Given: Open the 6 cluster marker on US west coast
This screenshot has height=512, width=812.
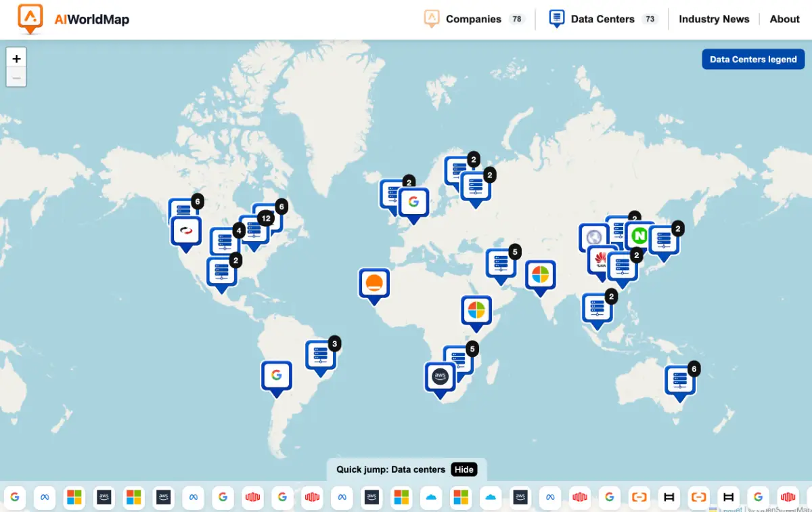Looking at the screenshot, I should [x=183, y=209].
